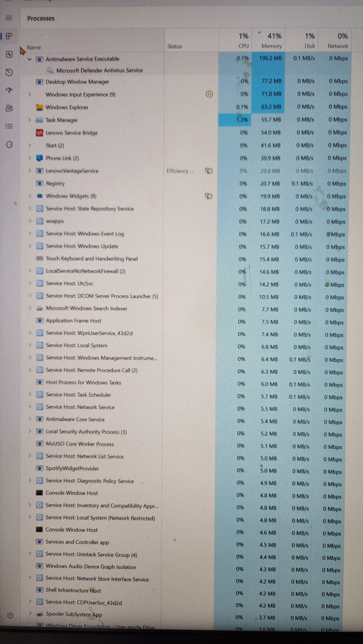363x644 pixels.
Task: Sort processes by Disk column
Action: [x=310, y=41]
